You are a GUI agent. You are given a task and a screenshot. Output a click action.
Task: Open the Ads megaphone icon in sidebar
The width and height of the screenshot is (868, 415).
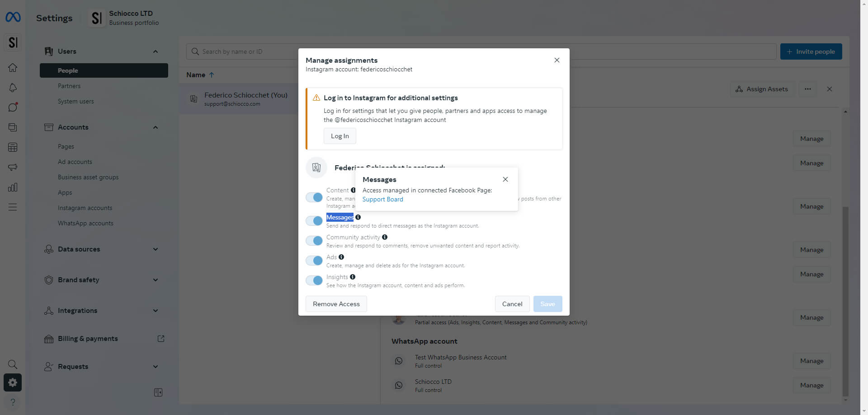[x=13, y=167]
